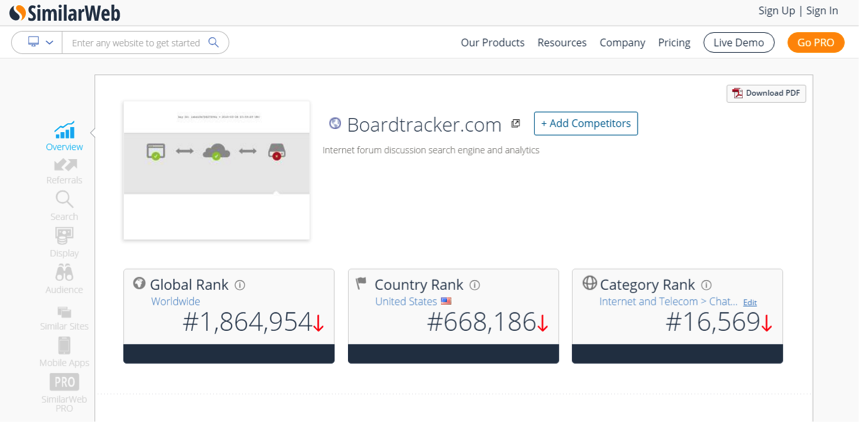Image resolution: width=859 pixels, height=422 pixels.
Task: Click the Live Demo button
Action: coord(738,43)
